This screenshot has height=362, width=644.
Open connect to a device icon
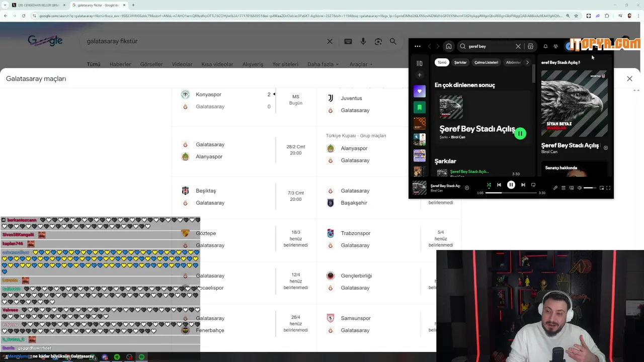(572, 188)
